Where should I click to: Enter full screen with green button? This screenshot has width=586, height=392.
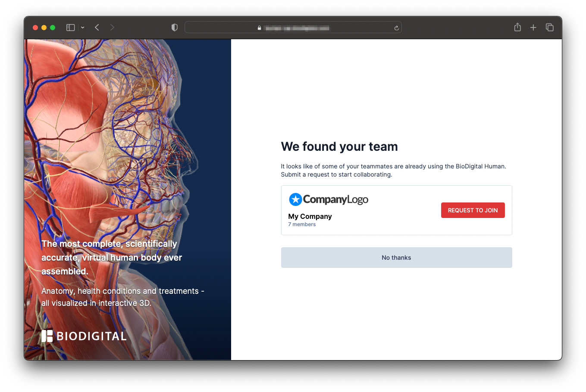coord(53,28)
